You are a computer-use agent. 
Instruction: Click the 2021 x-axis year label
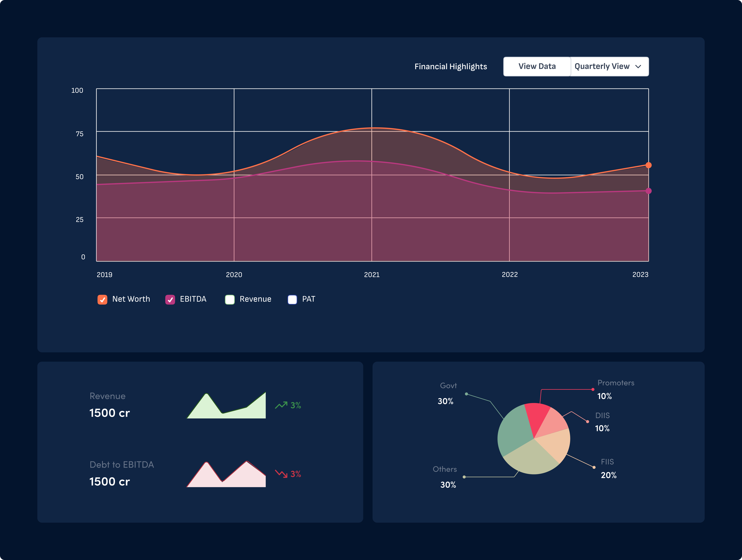372,275
